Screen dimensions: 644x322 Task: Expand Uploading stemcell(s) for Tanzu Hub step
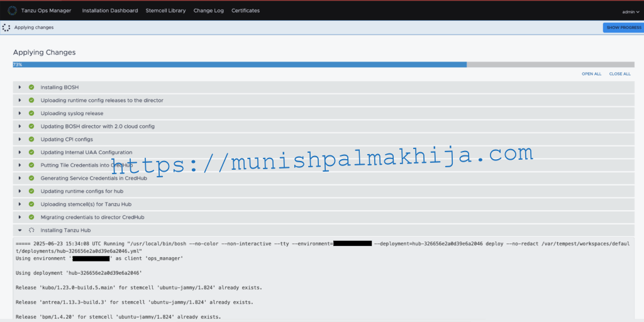[19, 204]
